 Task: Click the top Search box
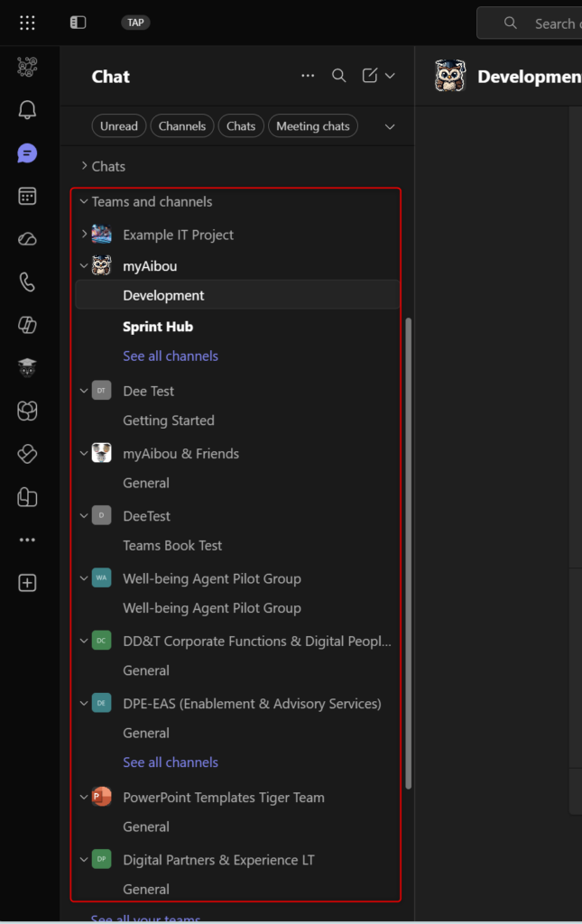click(x=530, y=23)
